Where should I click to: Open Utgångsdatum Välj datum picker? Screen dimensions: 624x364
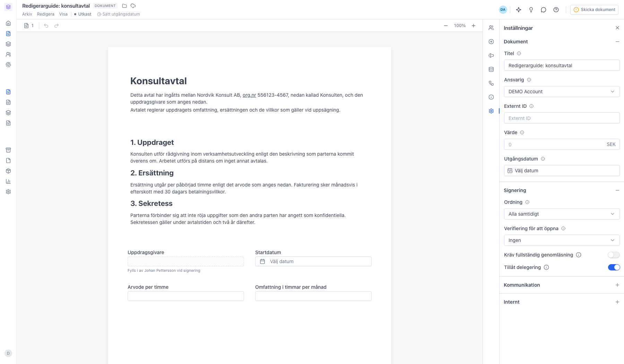tap(562, 171)
